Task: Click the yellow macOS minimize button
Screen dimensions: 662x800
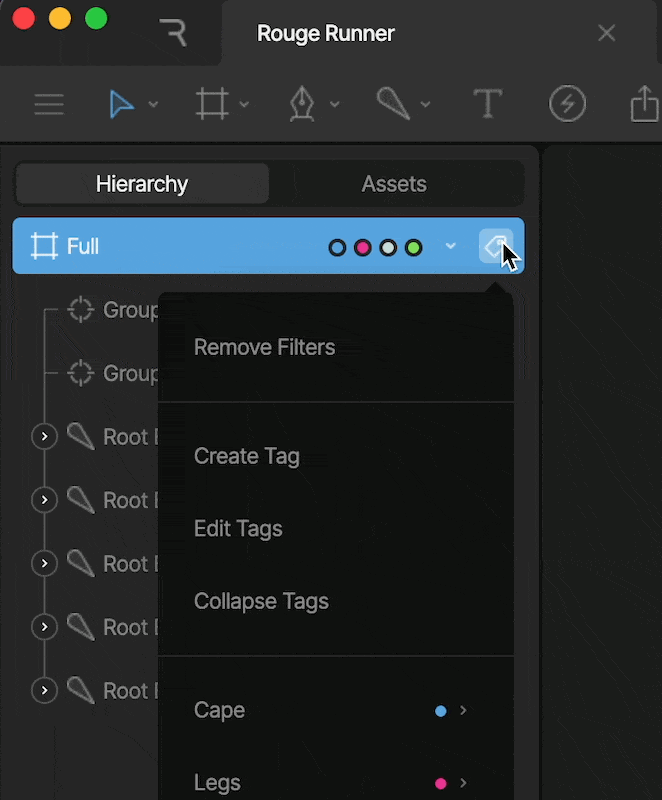Action: pyautogui.click(x=60, y=18)
